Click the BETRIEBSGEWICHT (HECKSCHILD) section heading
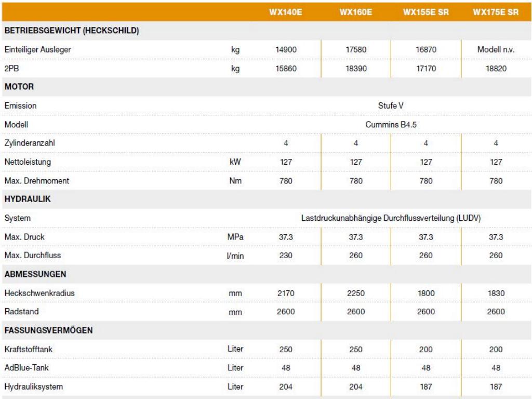This screenshot has width=532, height=399. [71, 31]
